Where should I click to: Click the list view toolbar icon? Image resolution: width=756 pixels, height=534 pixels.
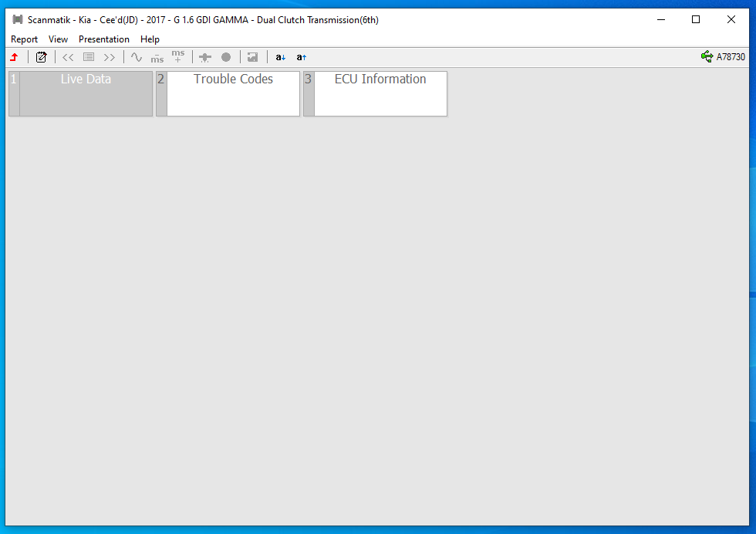click(x=89, y=57)
